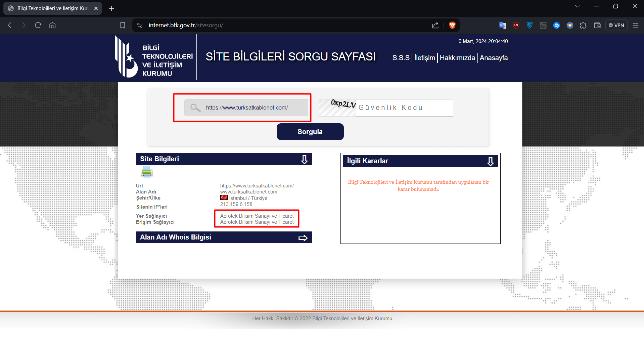The width and height of the screenshot is (644, 346).
Task: Collapse the İlgili Kararlar section arrow
Action: coord(491,161)
